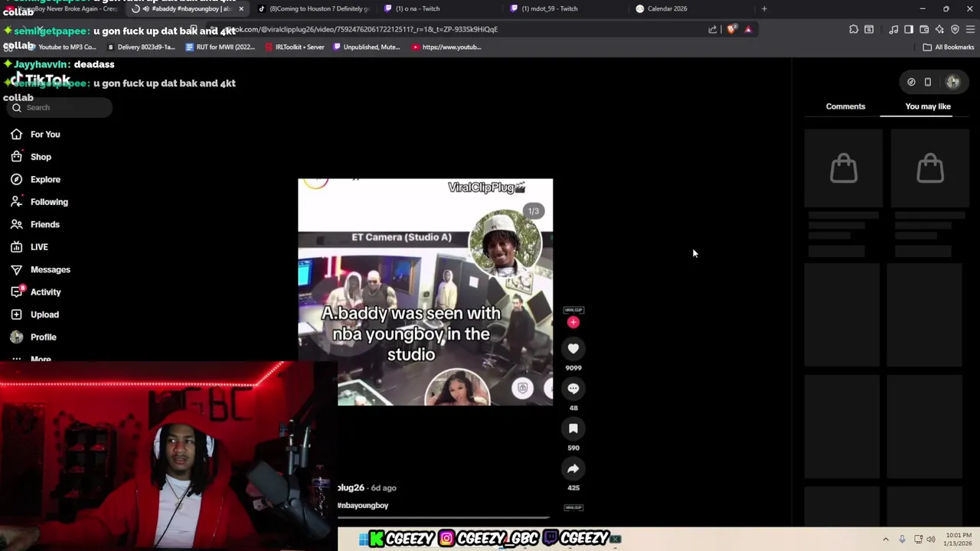The height and width of the screenshot is (551, 980).
Task: Open the comments bubble icon showing 48
Action: click(573, 389)
